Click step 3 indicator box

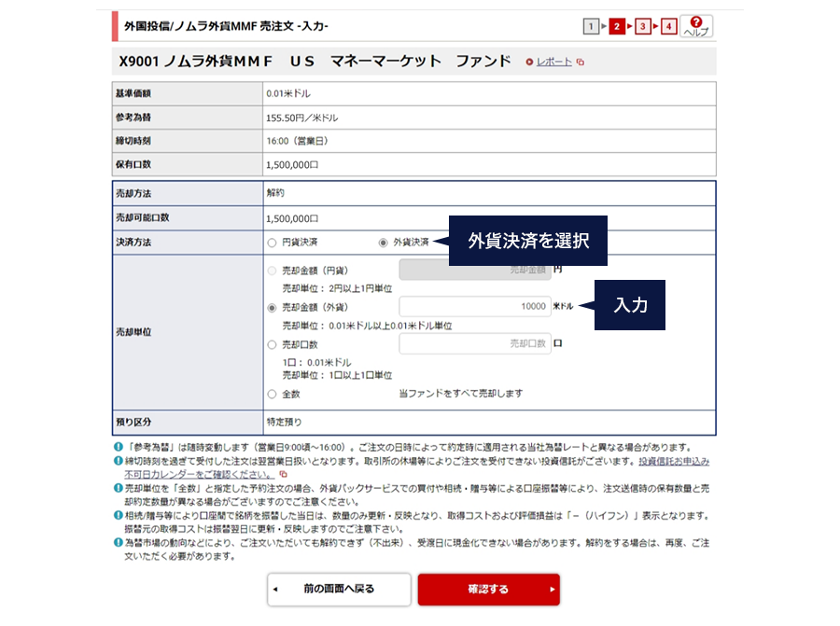click(x=642, y=26)
